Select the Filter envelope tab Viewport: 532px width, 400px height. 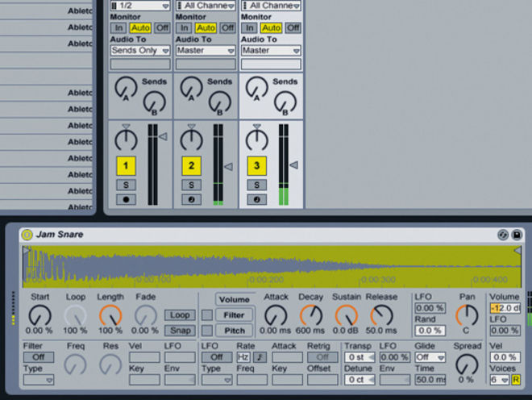click(x=234, y=315)
